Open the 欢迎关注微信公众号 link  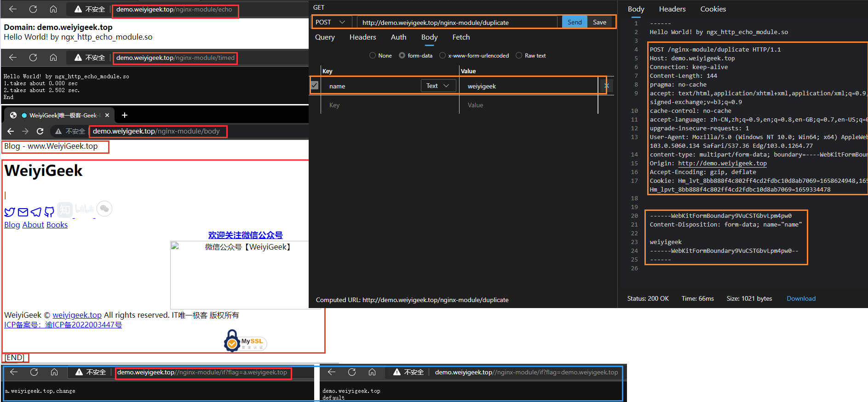[246, 235]
